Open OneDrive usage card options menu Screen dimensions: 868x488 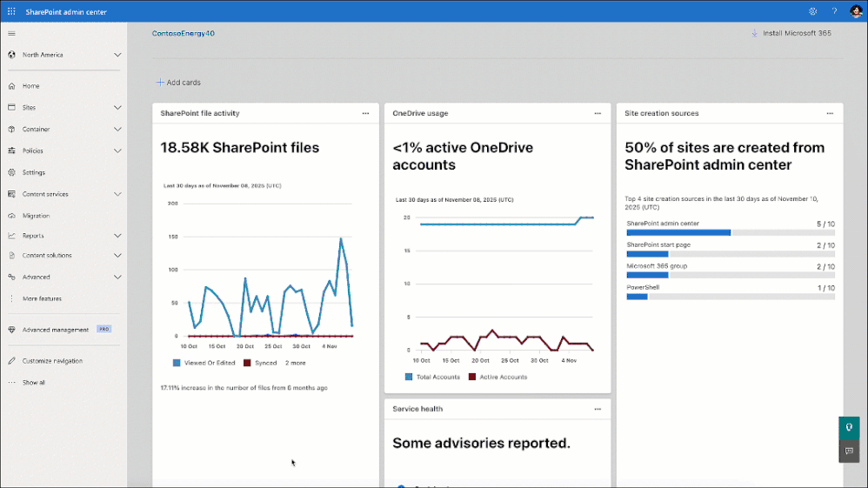pyautogui.click(x=598, y=113)
